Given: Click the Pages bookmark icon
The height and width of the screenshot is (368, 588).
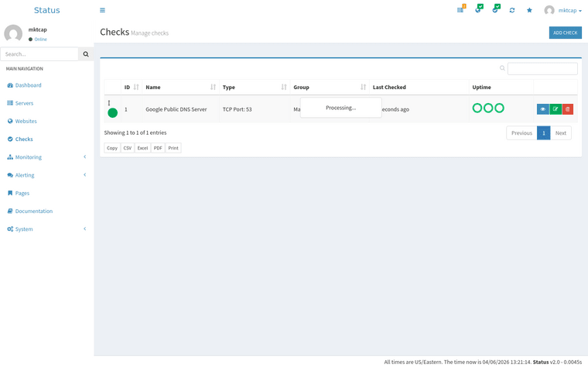Looking at the screenshot, I should [x=10, y=193].
